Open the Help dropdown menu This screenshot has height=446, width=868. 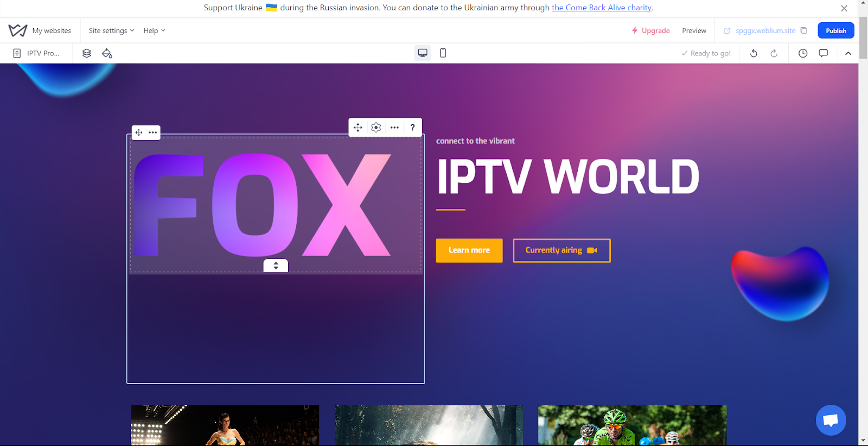tap(154, 30)
